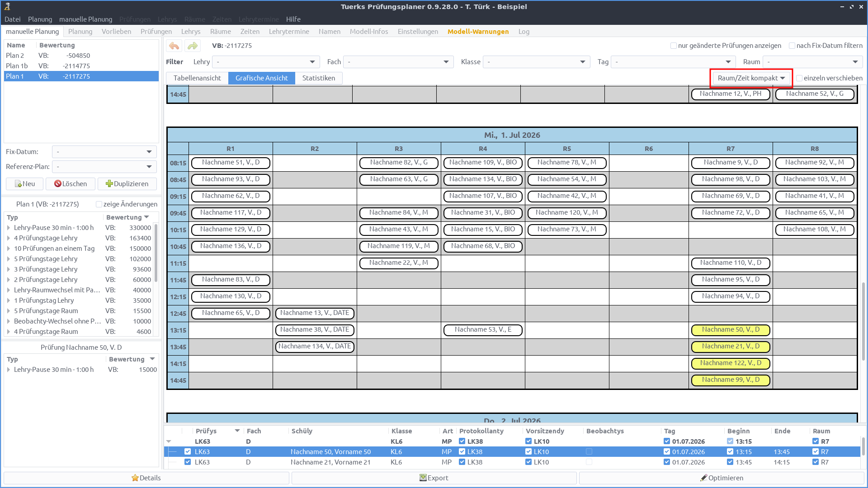This screenshot has height=488, width=868.
Task: Toggle einzeln verschieben checkbox
Action: 799,78
